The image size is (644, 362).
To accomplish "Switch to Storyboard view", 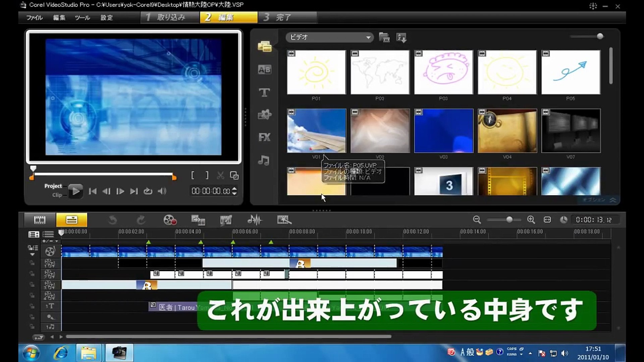I will [x=40, y=220].
